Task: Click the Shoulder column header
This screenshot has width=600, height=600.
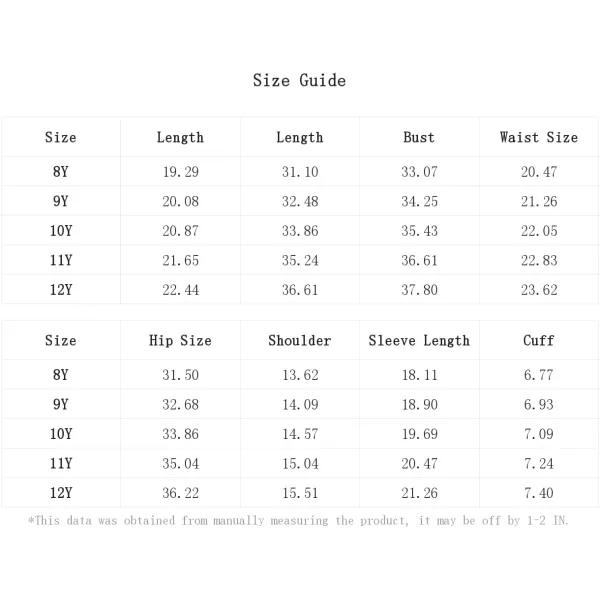Action: 300,340
